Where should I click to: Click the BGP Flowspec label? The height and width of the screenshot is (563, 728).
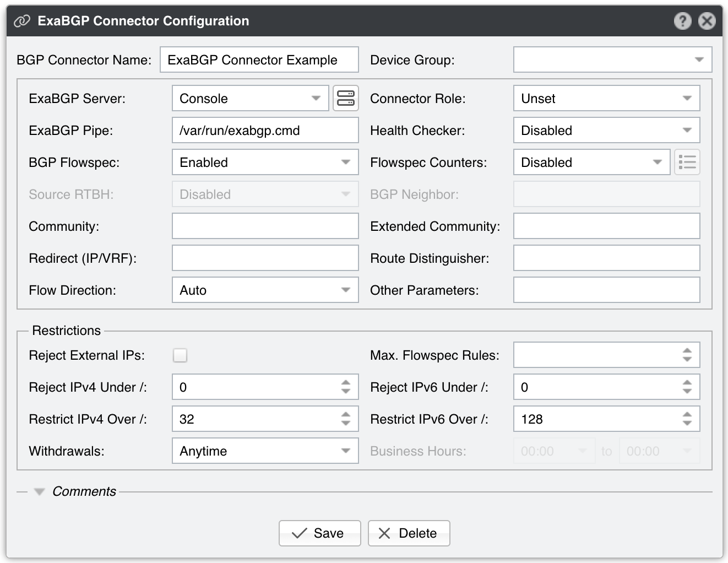point(74,163)
